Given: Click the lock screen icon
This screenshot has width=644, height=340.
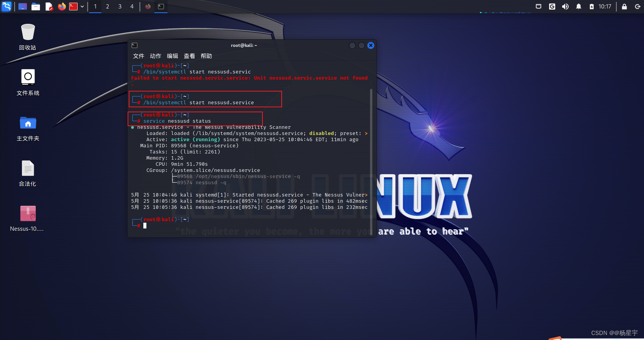Looking at the screenshot, I should 624,7.
